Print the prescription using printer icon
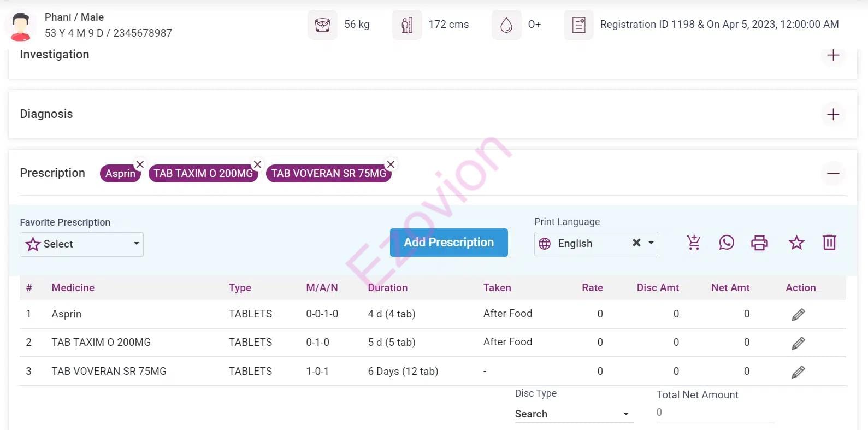868x430 pixels. tap(759, 243)
